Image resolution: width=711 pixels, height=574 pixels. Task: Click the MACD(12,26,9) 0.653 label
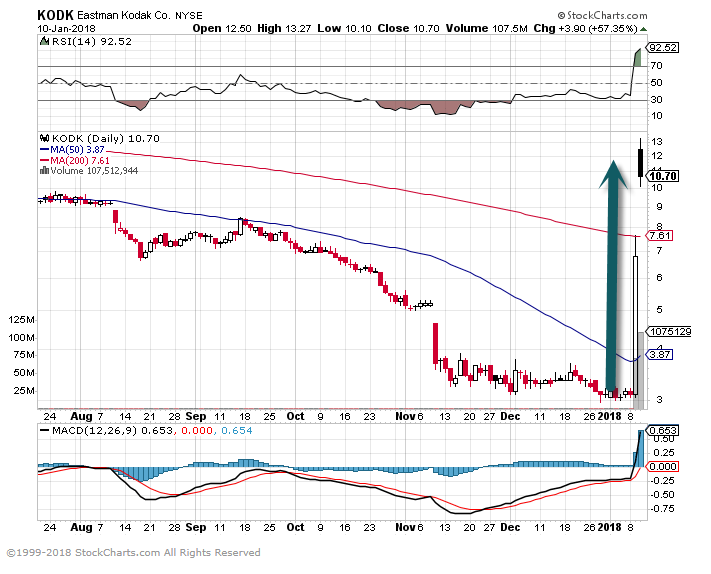112,430
